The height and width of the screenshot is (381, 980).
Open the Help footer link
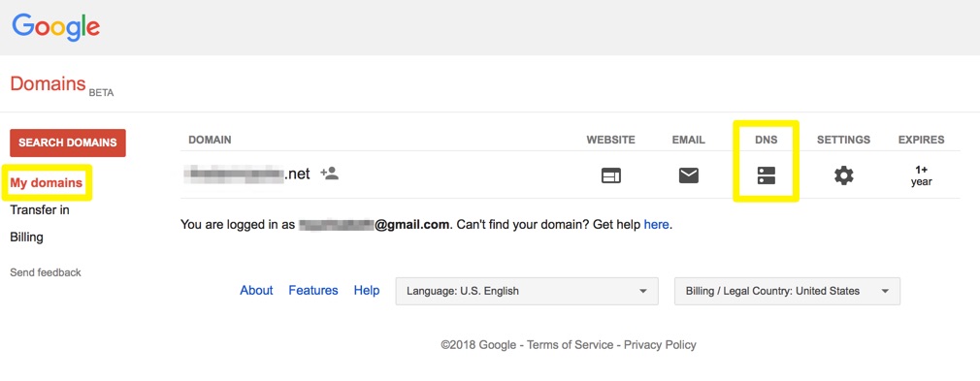(x=366, y=291)
